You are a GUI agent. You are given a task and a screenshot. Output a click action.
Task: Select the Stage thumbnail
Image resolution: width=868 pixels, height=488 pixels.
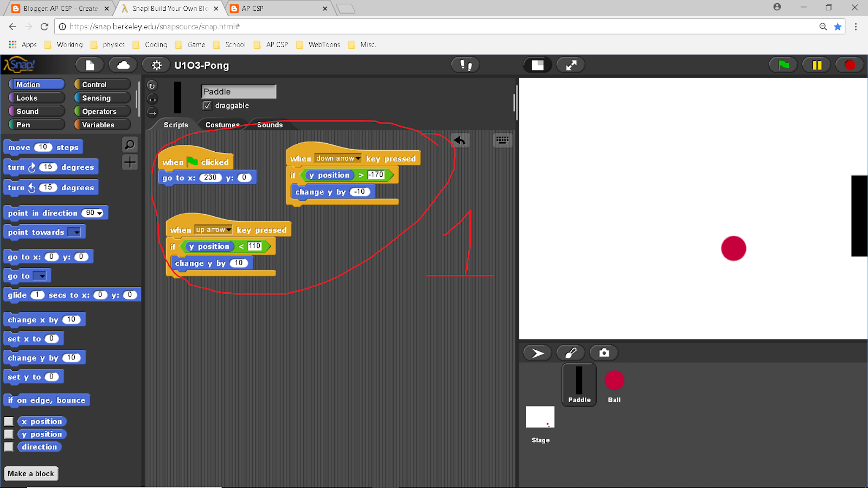pos(540,425)
